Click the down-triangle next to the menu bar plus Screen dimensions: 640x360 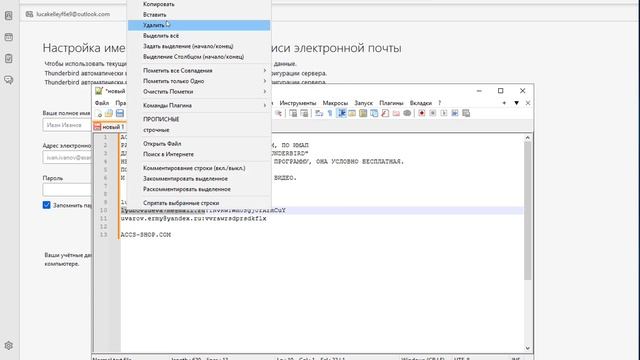click(516, 103)
